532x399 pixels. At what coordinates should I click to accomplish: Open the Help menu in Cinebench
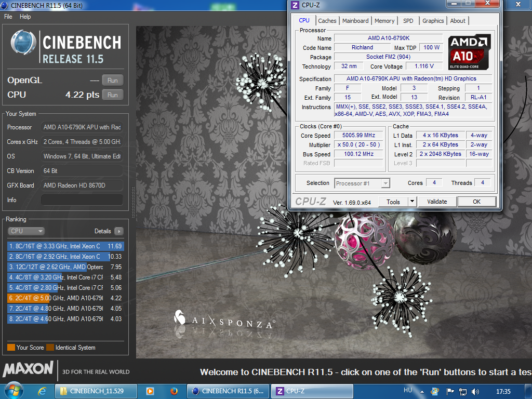25,17
